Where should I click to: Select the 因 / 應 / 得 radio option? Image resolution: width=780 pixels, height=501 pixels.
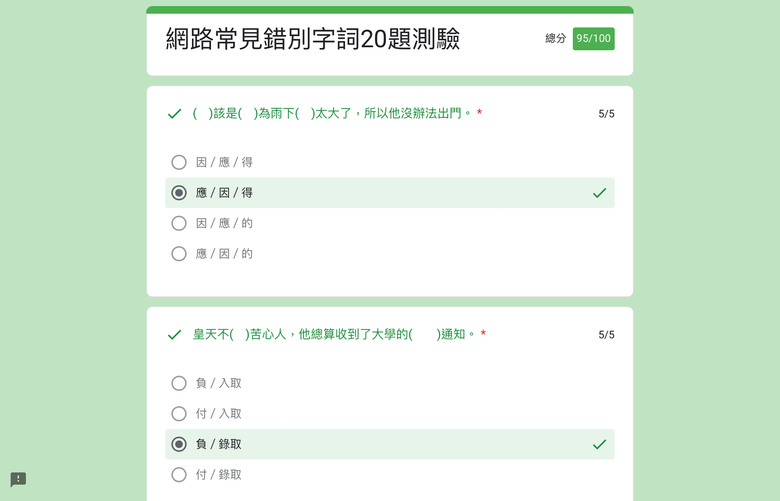tap(179, 162)
